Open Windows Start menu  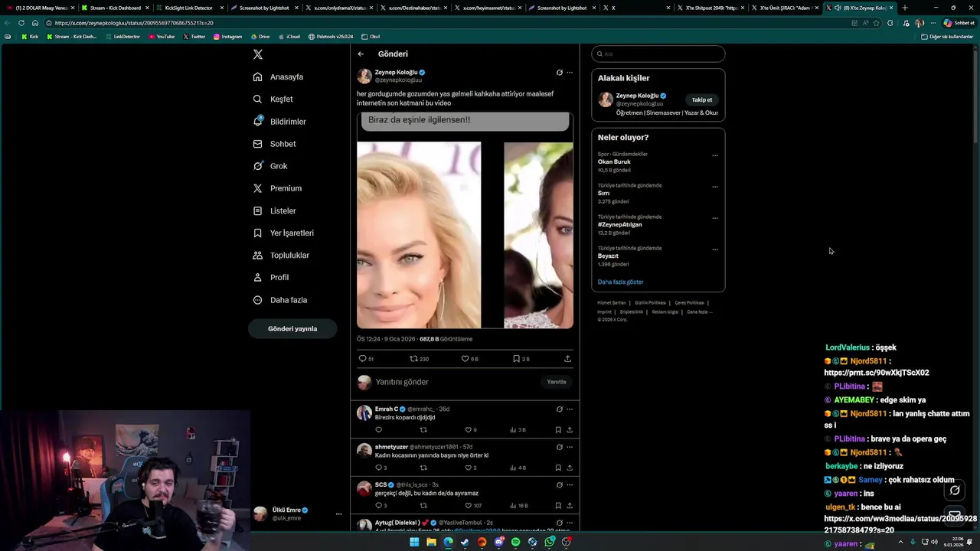(x=414, y=543)
